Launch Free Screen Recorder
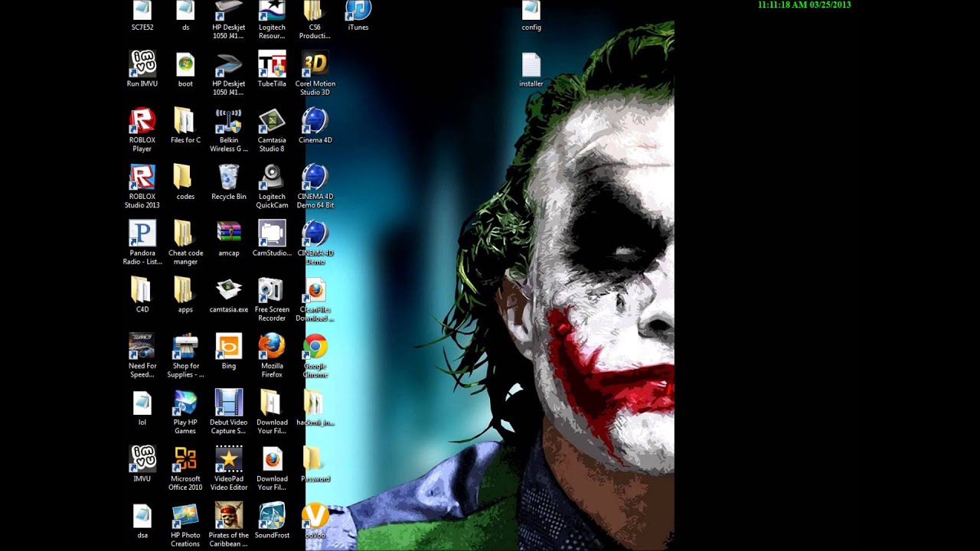Viewport: 980px width, 551px height. pyautogui.click(x=272, y=299)
